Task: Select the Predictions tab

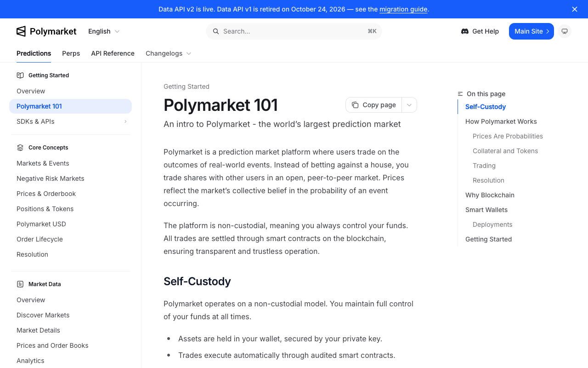Action: [34, 53]
